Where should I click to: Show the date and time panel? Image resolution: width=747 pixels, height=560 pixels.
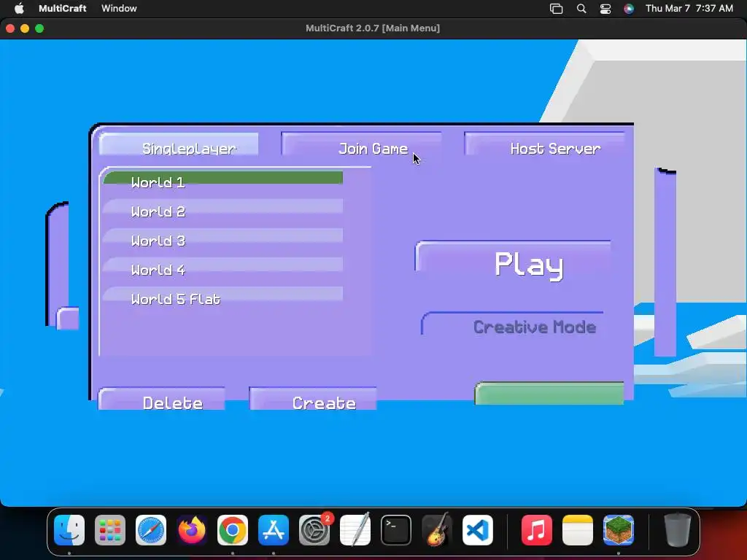point(689,8)
